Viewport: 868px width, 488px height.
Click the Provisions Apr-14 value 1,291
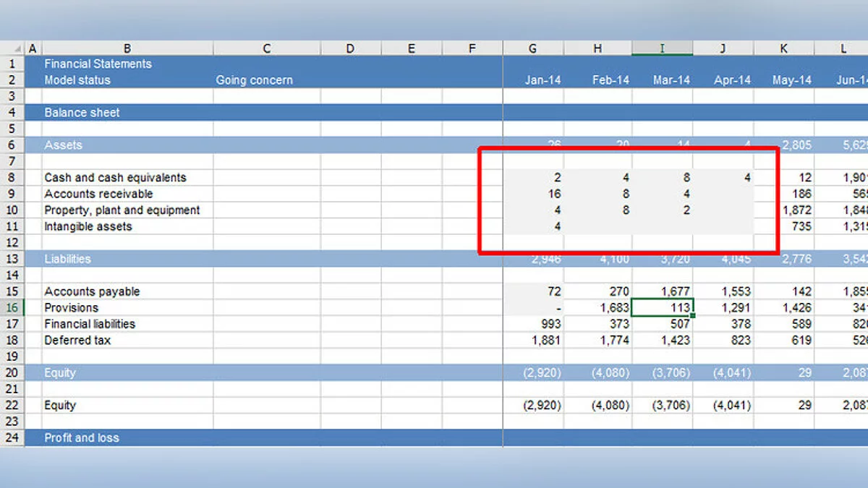[x=723, y=308]
